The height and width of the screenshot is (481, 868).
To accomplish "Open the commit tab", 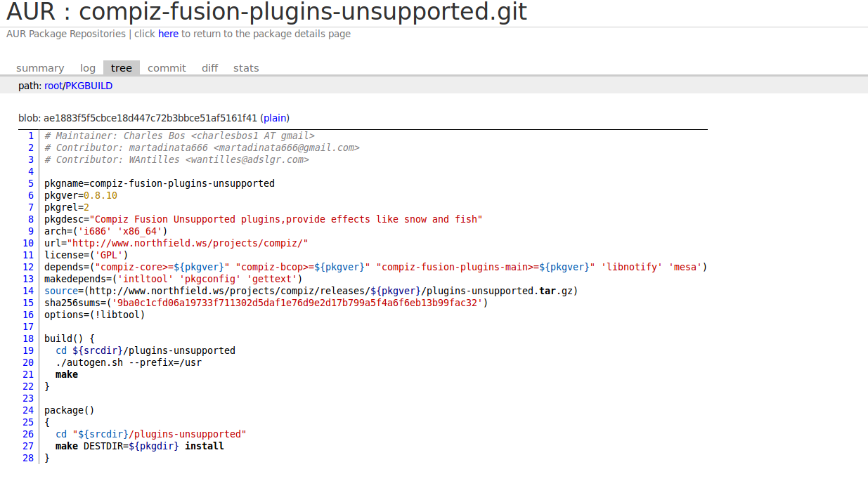I will tap(167, 68).
